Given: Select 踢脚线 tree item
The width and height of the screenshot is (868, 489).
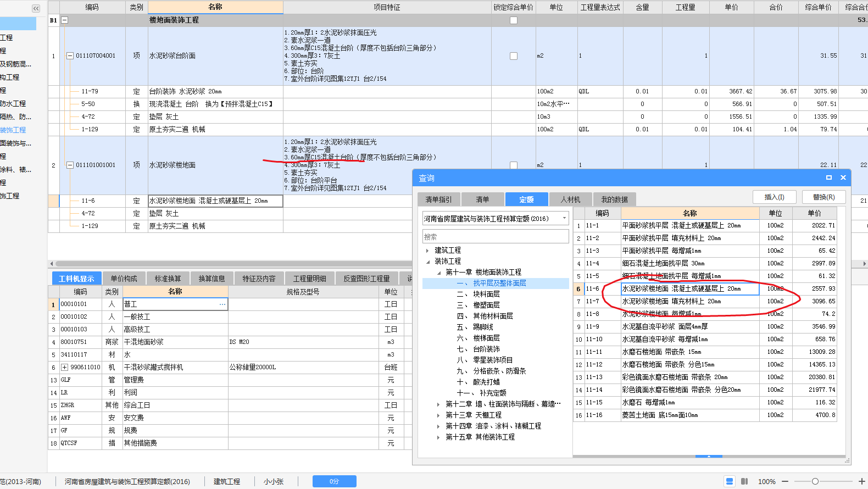Looking at the screenshot, I should [483, 327].
